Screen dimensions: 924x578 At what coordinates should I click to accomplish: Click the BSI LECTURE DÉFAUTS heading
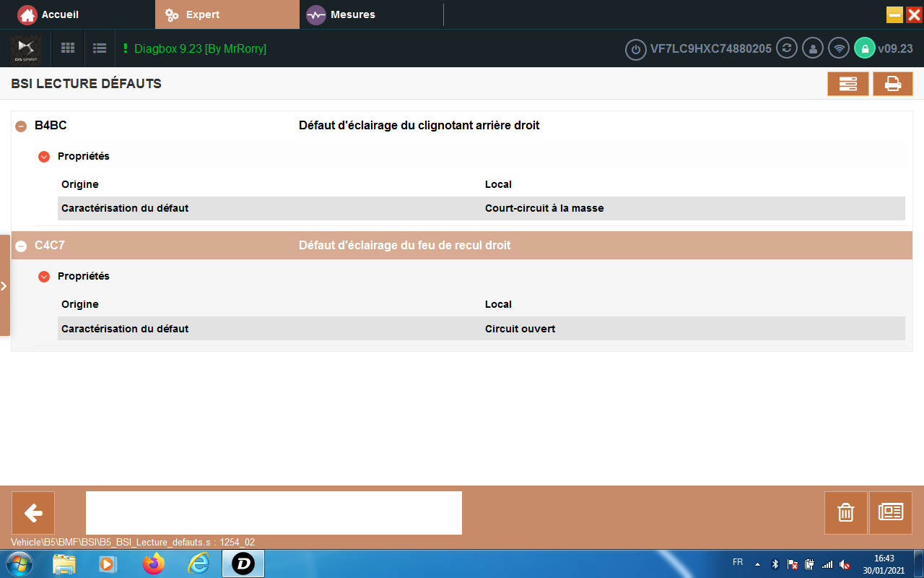pyautogui.click(x=86, y=84)
